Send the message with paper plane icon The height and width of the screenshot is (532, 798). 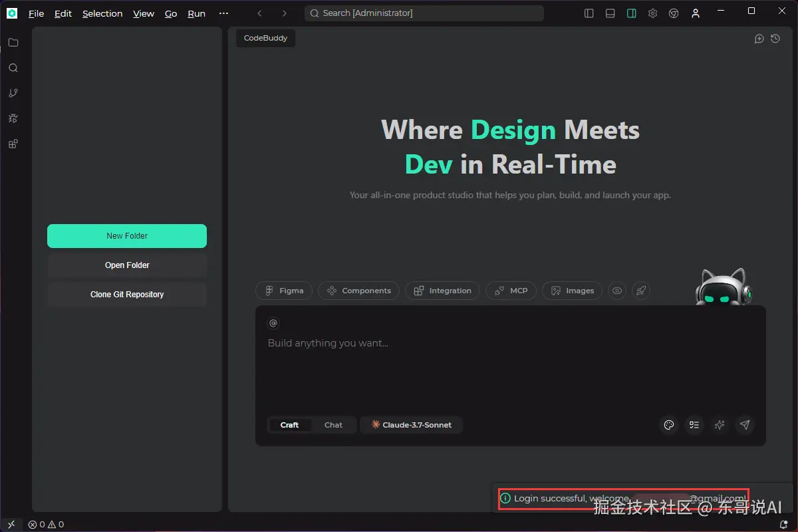tap(745, 425)
